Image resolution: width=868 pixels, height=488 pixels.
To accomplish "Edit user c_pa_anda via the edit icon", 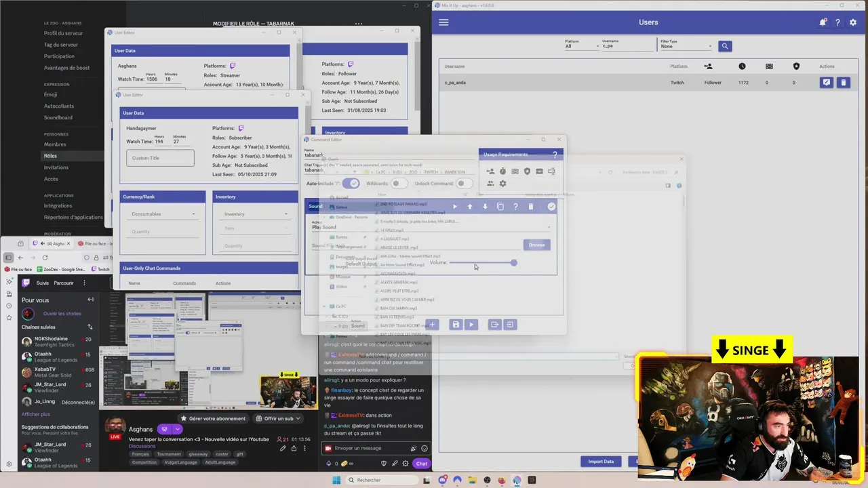I will [826, 83].
